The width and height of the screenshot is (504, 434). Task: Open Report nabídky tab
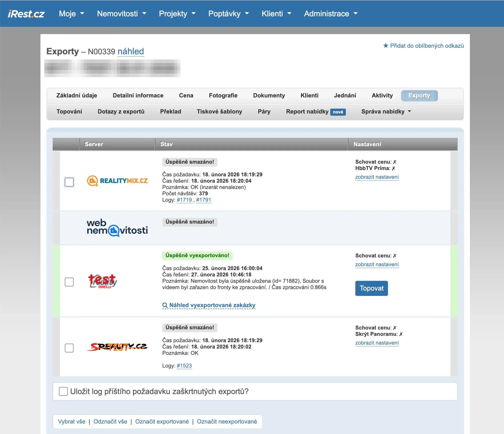click(316, 112)
